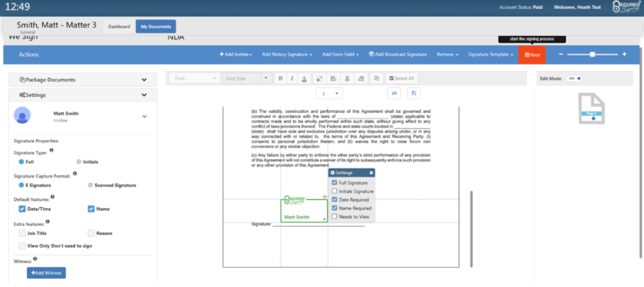Go to the Dashboard tab
644x287 pixels.
pos(119,26)
